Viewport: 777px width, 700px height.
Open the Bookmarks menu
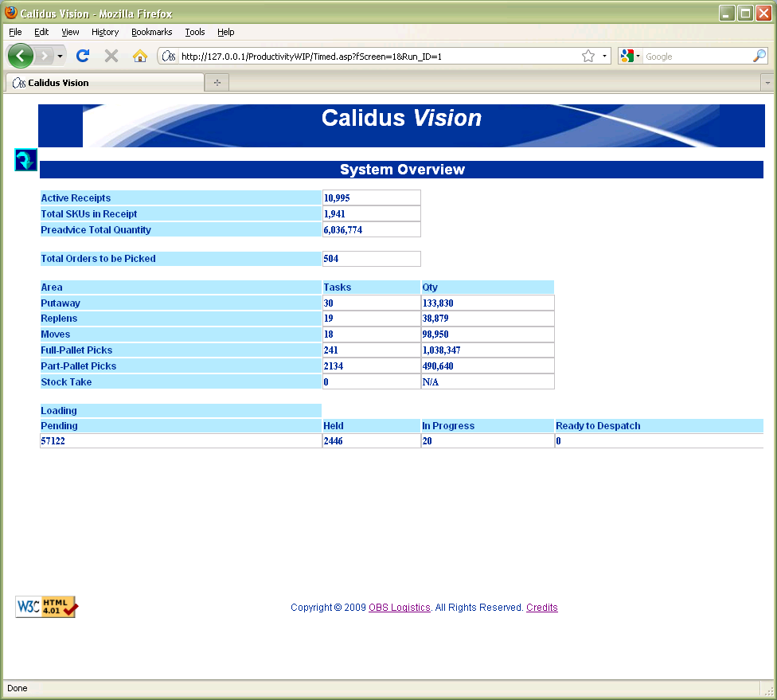151,32
